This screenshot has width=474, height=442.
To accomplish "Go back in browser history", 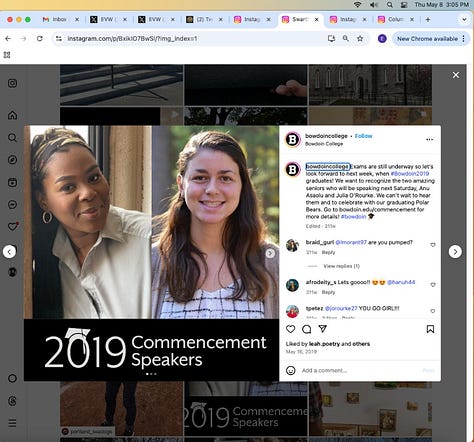I will pos(8,38).
